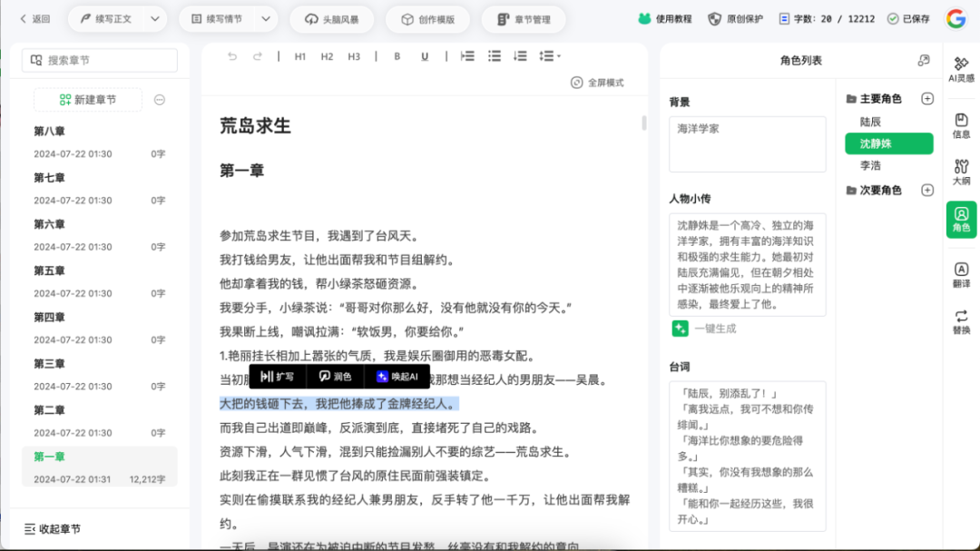
Task: Open 角色 characters panel
Action: click(x=961, y=220)
